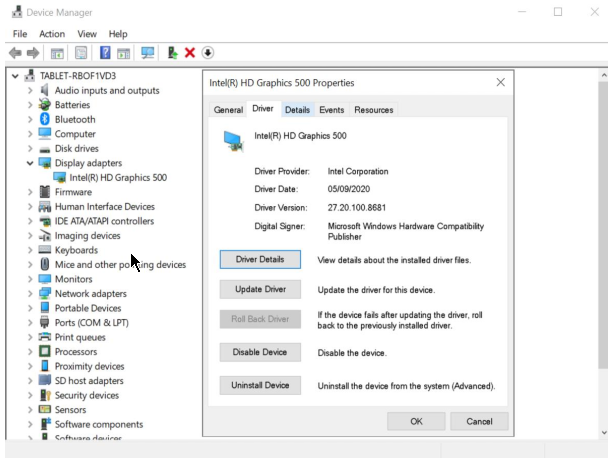Click Scan for hardware changes monitor icon
This screenshot has height=459, width=611.
coord(148,53)
